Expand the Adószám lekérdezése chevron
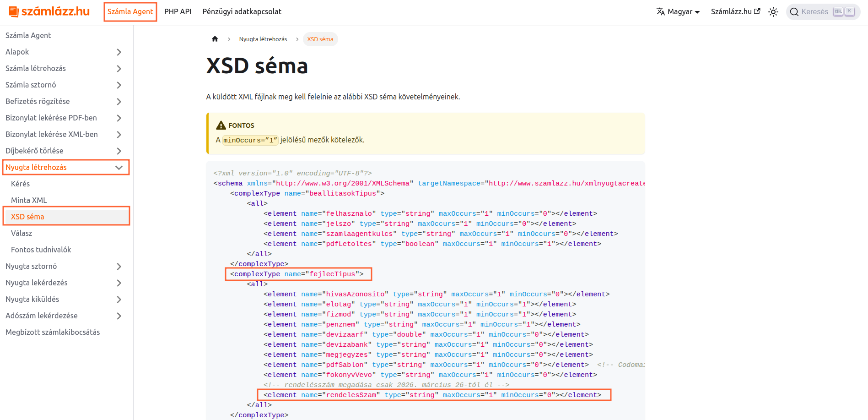 tap(119, 316)
